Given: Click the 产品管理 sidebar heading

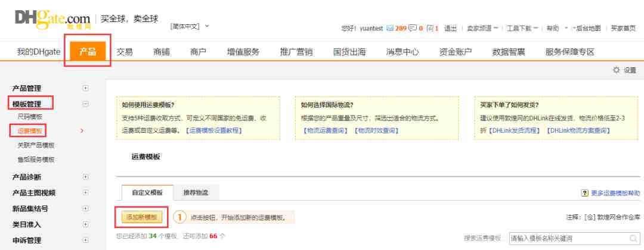Looking at the screenshot, I should [x=27, y=88].
